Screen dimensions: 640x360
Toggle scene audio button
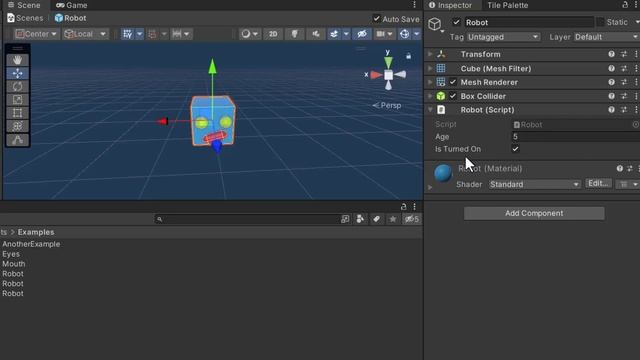click(x=316, y=34)
